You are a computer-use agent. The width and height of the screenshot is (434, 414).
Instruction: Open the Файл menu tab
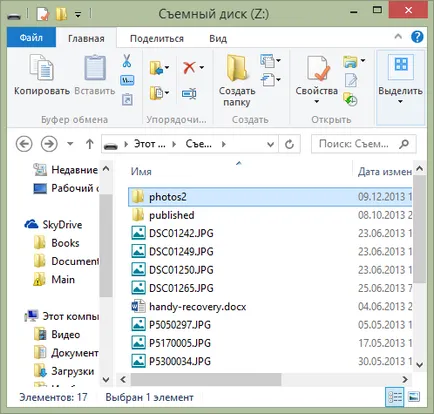[x=31, y=38]
